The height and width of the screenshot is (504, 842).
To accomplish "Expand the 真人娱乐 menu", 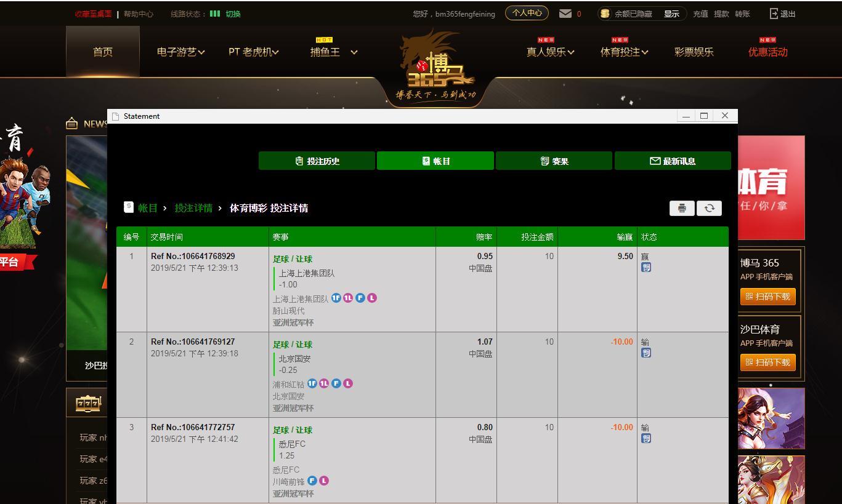I will (551, 52).
